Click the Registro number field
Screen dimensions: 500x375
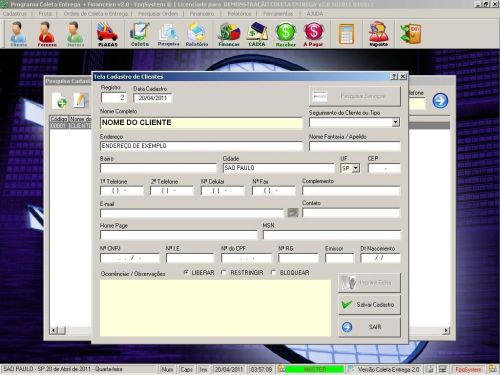pyautogui.click(x=113, y=98)
